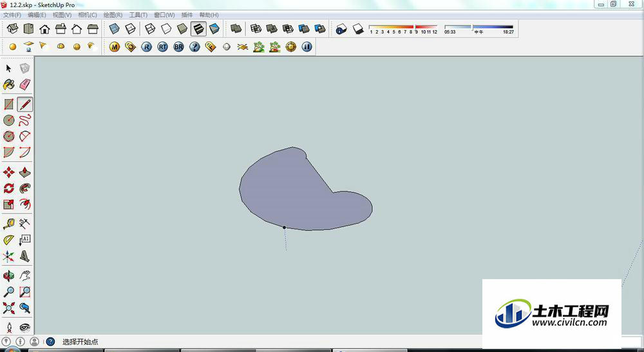This screenshot has height=352, width=644.
Task: Open the 工具(T) menu
Action: coord(138,15)
